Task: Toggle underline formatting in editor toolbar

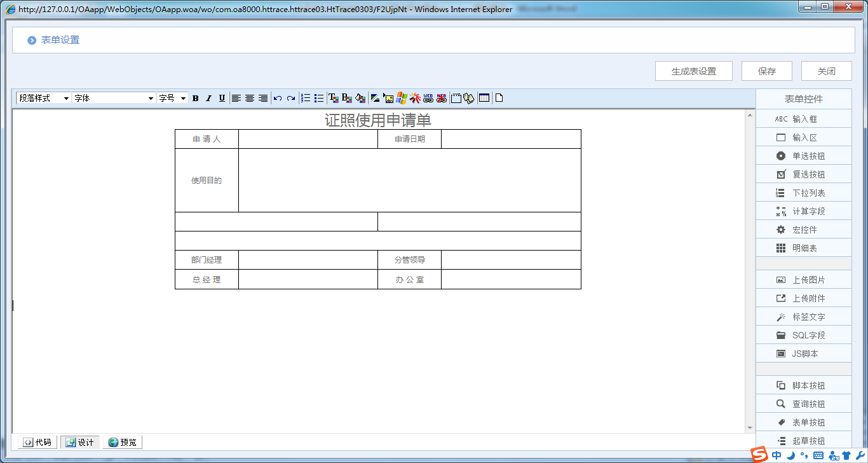Action: (222, 98)
